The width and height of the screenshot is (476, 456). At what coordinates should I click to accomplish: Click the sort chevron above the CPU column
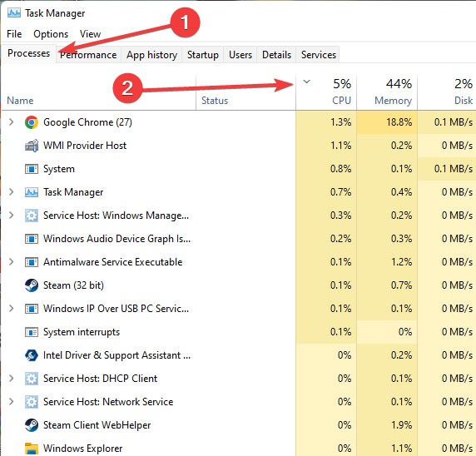point(306,82)
